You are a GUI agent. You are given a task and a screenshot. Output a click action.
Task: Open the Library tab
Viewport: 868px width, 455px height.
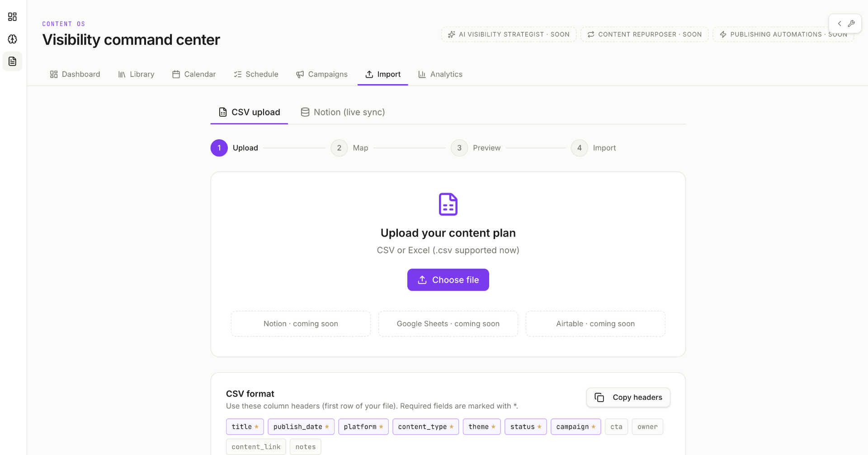coord(136,74)
